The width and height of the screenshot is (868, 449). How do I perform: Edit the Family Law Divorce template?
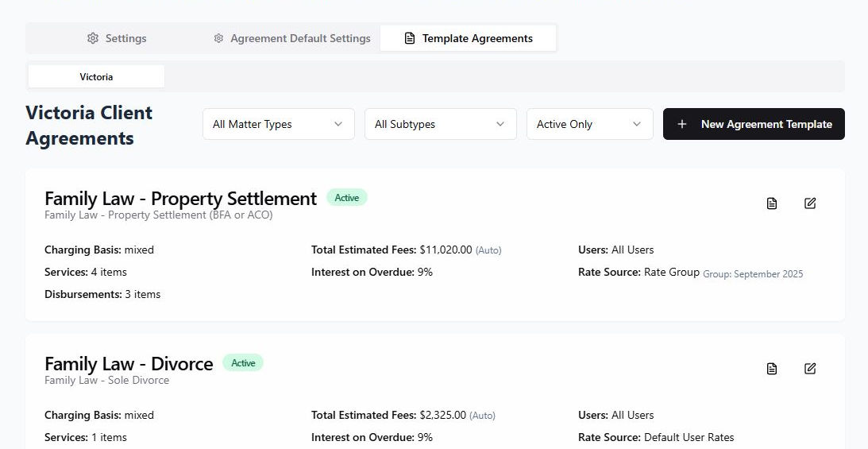point(810,369)
